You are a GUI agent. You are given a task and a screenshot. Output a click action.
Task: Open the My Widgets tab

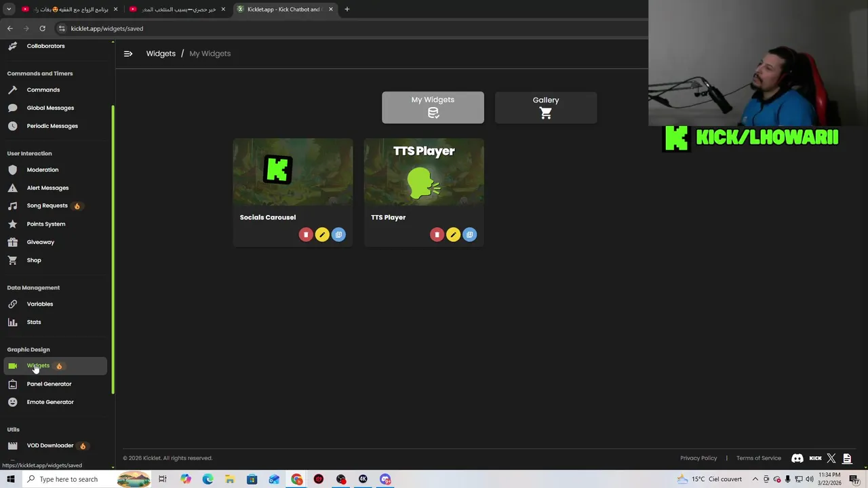pos(433,108)
